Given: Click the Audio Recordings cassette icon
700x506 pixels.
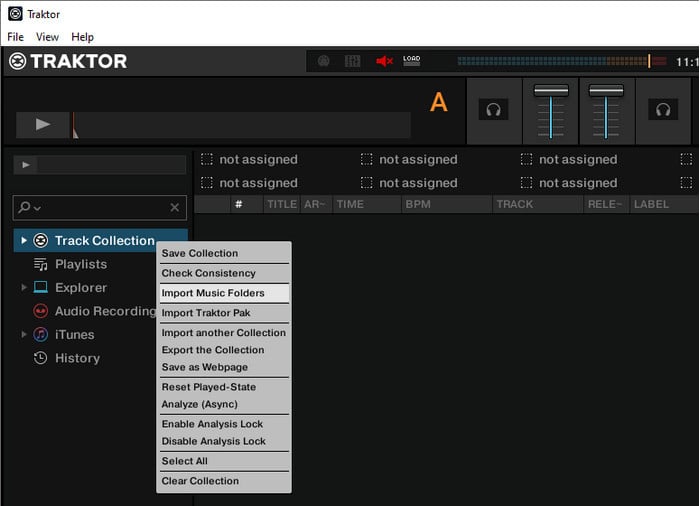Looking at the screenshot, I should tap(41, 311).
